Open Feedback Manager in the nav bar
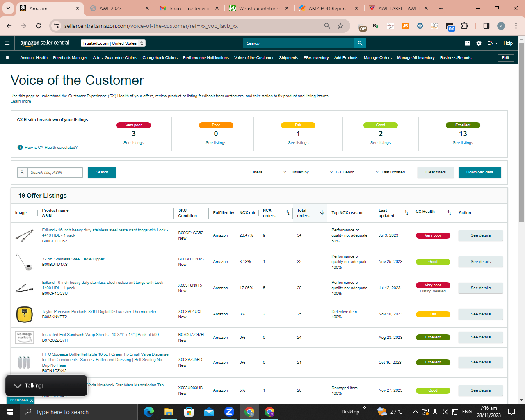525x420 pixels. (70, 58)
